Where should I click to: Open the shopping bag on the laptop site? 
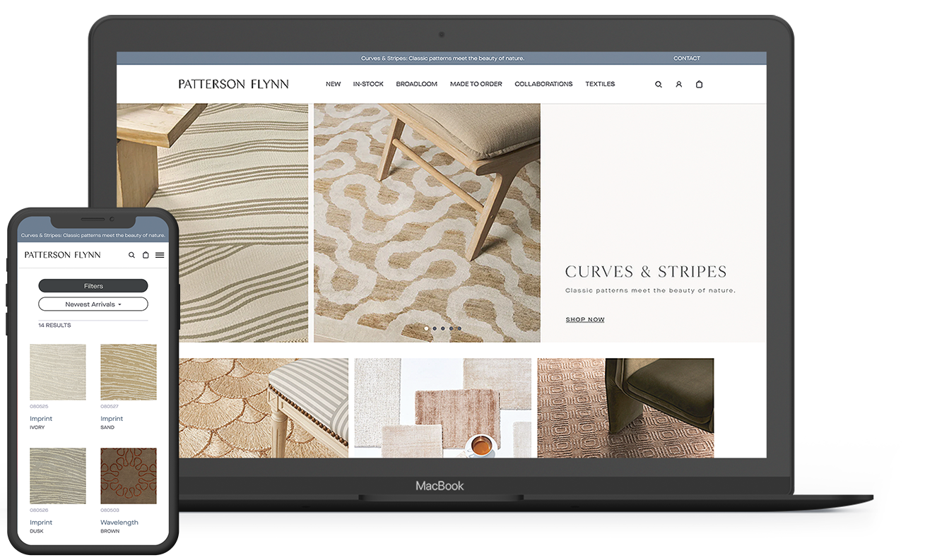tap(699, 84)
